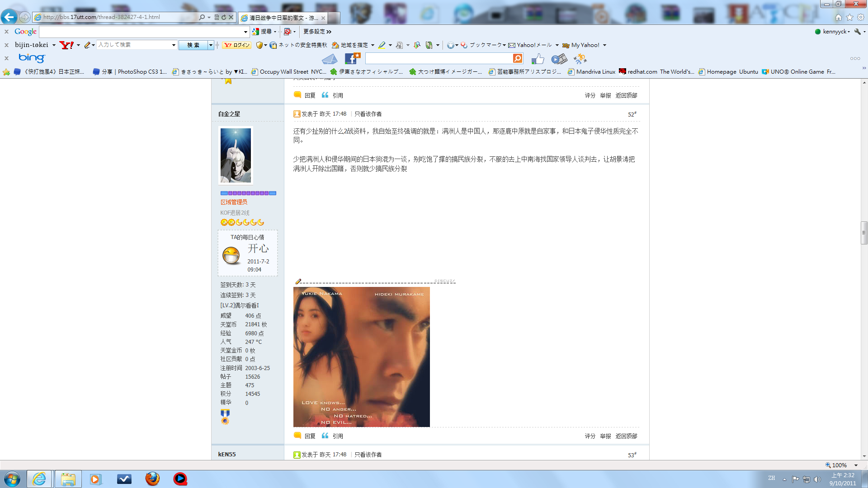
Task: Open Internet Explorer from the taskbar
Action: pos(39,479)
